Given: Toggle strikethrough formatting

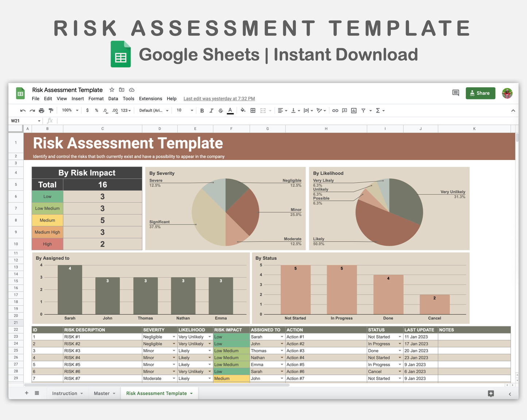Looking at the screenshot, I should pyautogui.click(x=221, y=110).
